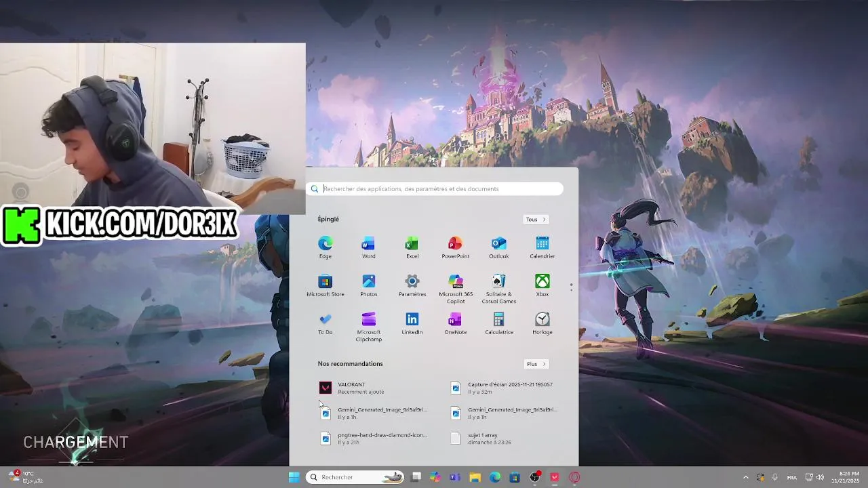Viewport: 868px width, 488px height.
Task: Launch Solitaire & Casual Games
Action: pos(499,289)
